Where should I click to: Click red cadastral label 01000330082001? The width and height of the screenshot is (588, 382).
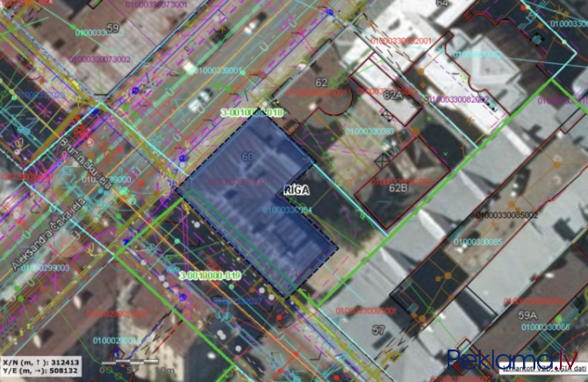pyautogui.click(x=401, y=40)
